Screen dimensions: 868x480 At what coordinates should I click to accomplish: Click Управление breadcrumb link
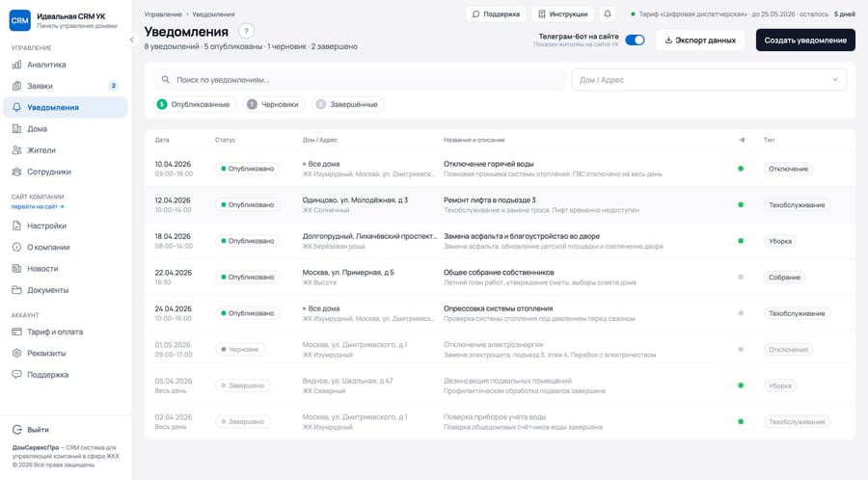coord(163,14)
